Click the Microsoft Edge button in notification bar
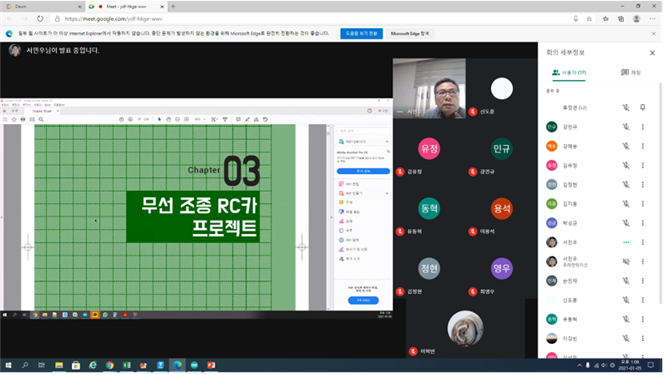This screenshot has width=665, height=375. (411, 34)
